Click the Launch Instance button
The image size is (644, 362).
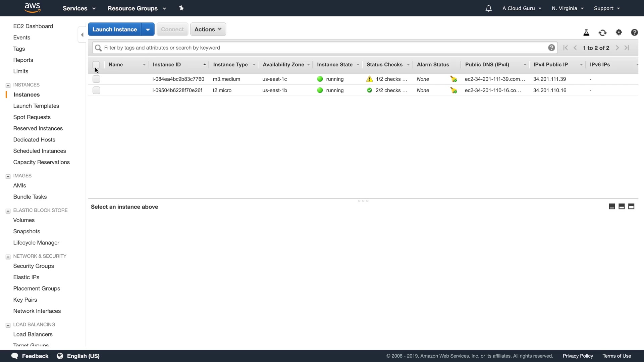(115, 29)
